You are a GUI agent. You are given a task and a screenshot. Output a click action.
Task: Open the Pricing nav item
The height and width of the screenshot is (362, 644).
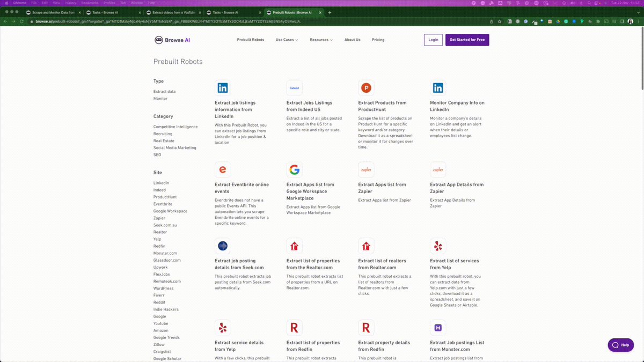click(x=378, y=40)
